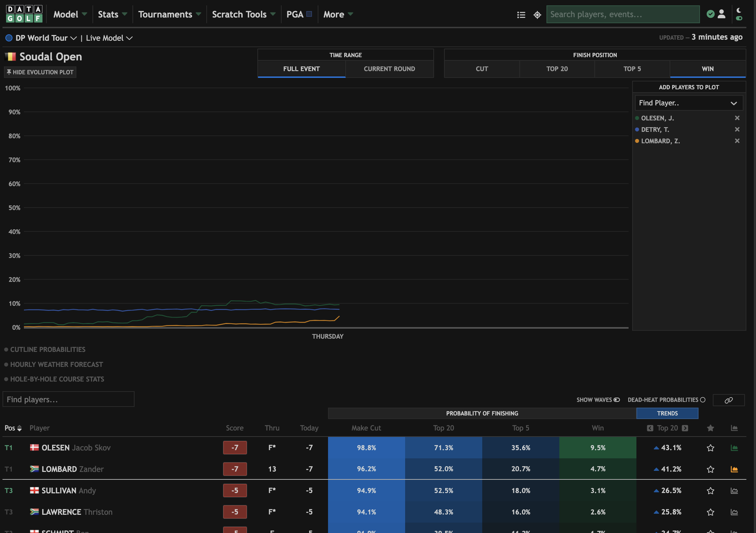Click the Score column header
The width and height of the screenshot is (756, 533).
pos(235,428)
